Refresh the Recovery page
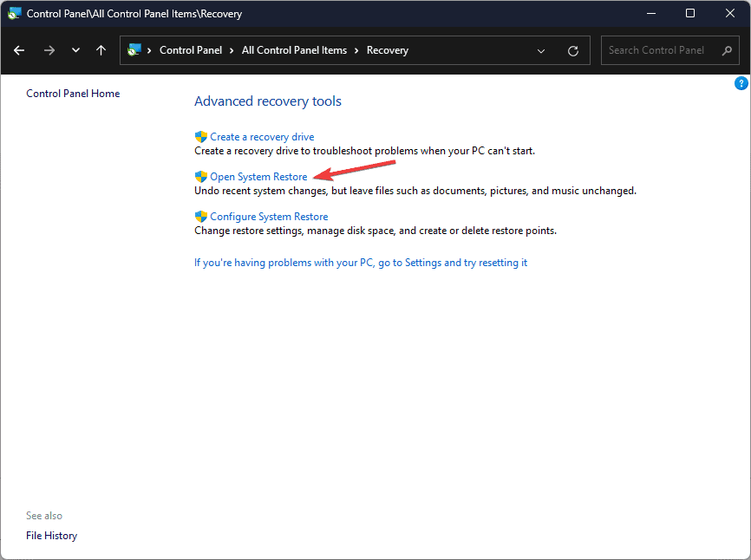This screenshot has height=560, width=751. click(572, 50)
